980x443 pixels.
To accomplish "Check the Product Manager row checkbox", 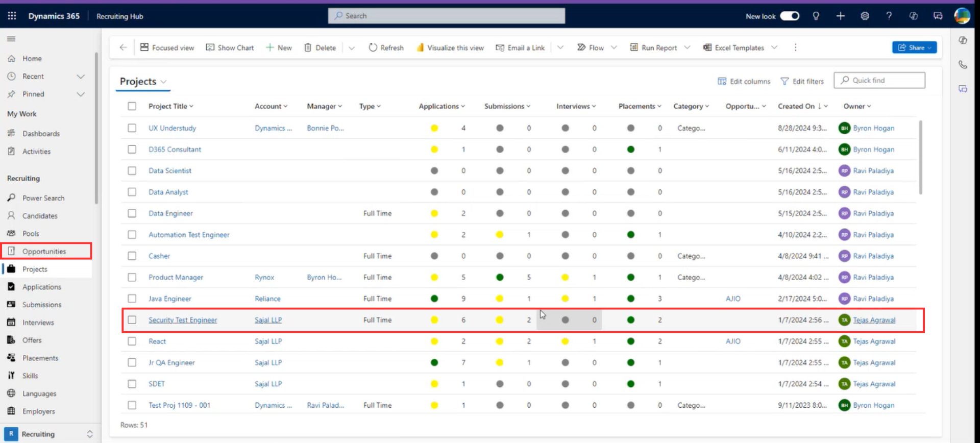I will [132, 277].
